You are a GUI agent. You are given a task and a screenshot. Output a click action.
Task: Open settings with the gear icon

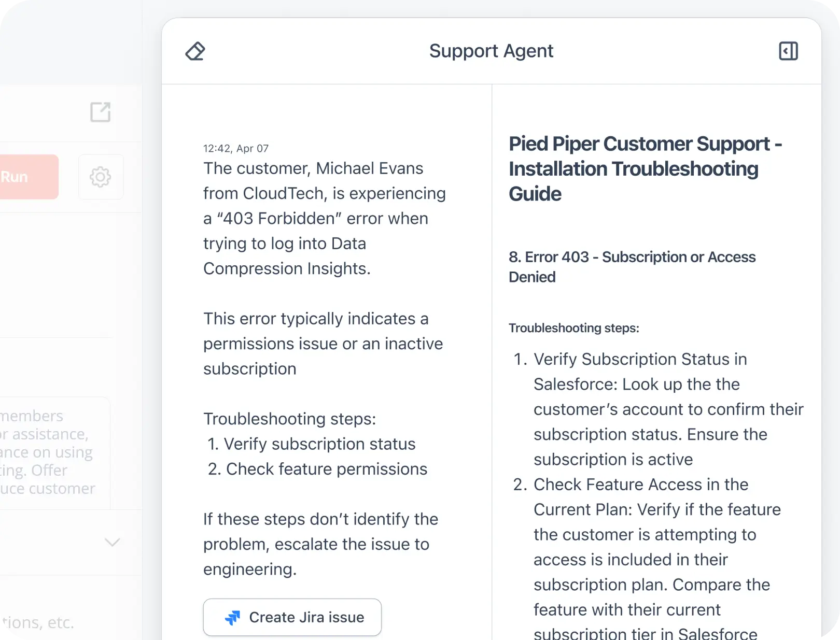(x=101, y=177)
